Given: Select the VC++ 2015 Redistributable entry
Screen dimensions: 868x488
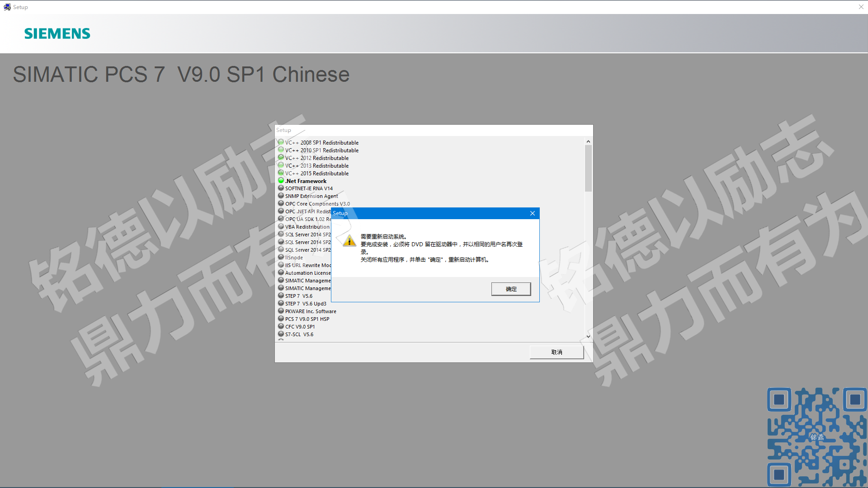Looking at the screenshot, I should [x=317, y=174].
